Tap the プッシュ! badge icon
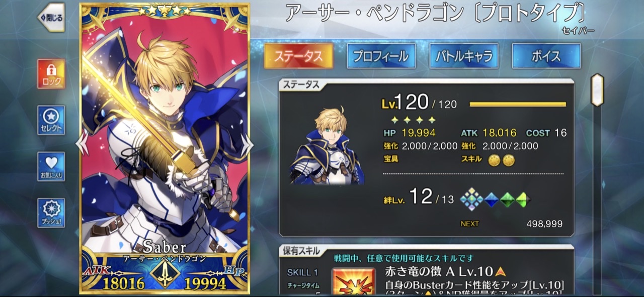The height and width of the screenshot is (297, 644). tap(51, 213)
